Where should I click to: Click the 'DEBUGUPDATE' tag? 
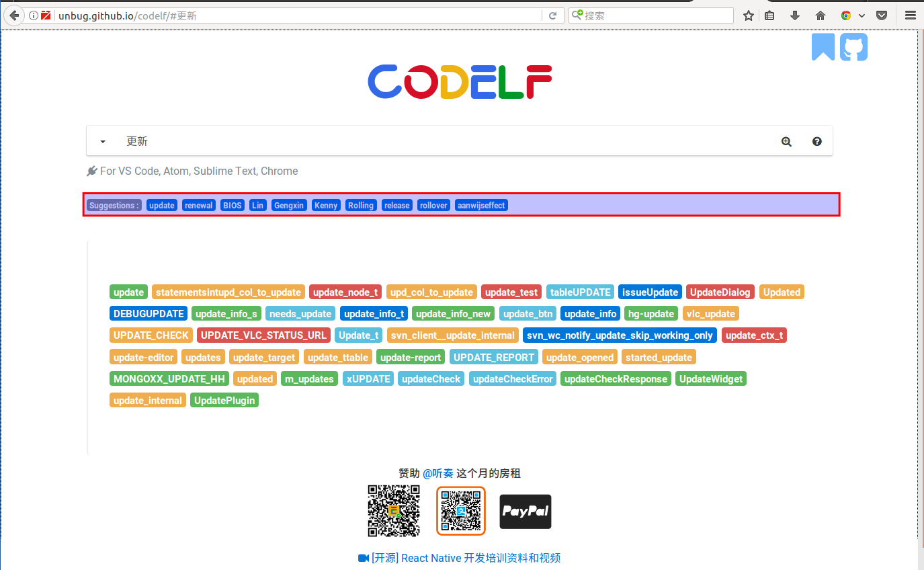[x=149, y=313]
